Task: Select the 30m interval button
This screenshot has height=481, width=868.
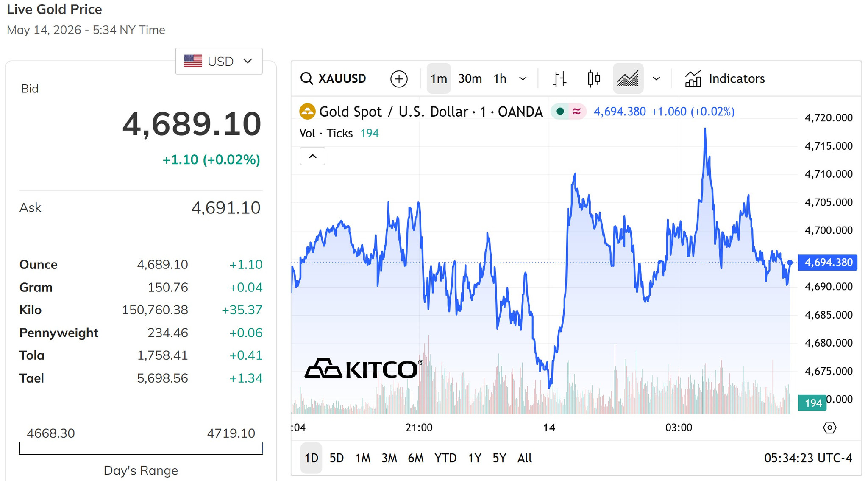Action: click(x=470, y=79)
